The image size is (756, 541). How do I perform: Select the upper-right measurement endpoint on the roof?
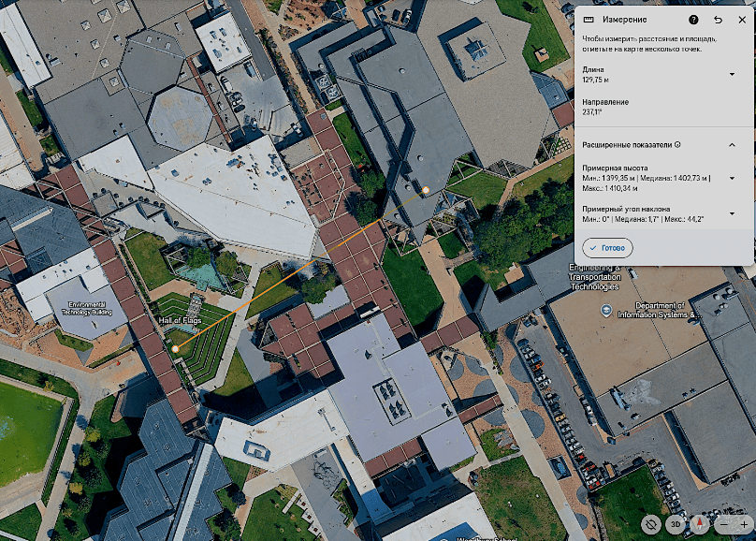(x=426, y=190)
